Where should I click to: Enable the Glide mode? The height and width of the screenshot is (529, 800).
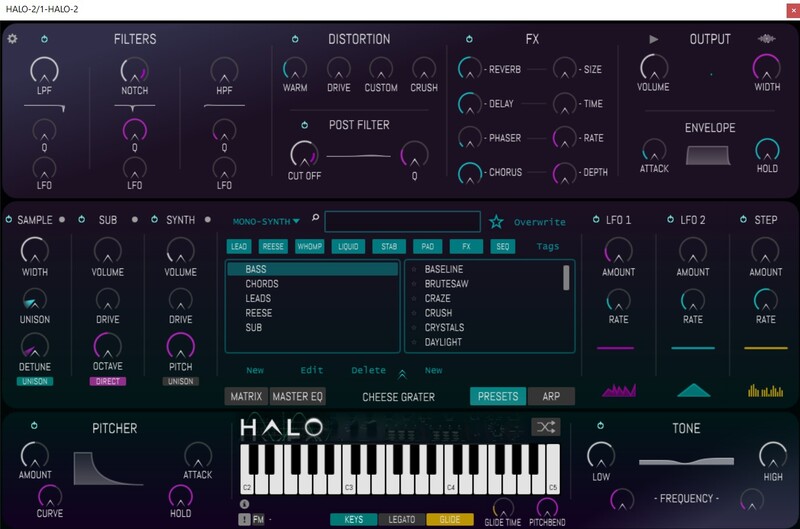coord(449,519)
